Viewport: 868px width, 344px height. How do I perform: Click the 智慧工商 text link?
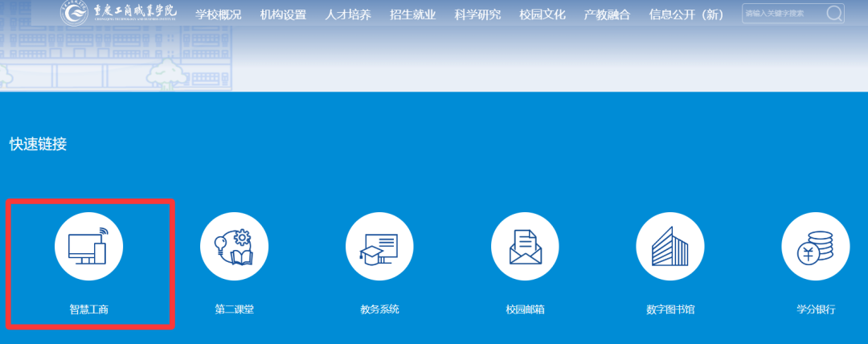click(x=88, y=309)
